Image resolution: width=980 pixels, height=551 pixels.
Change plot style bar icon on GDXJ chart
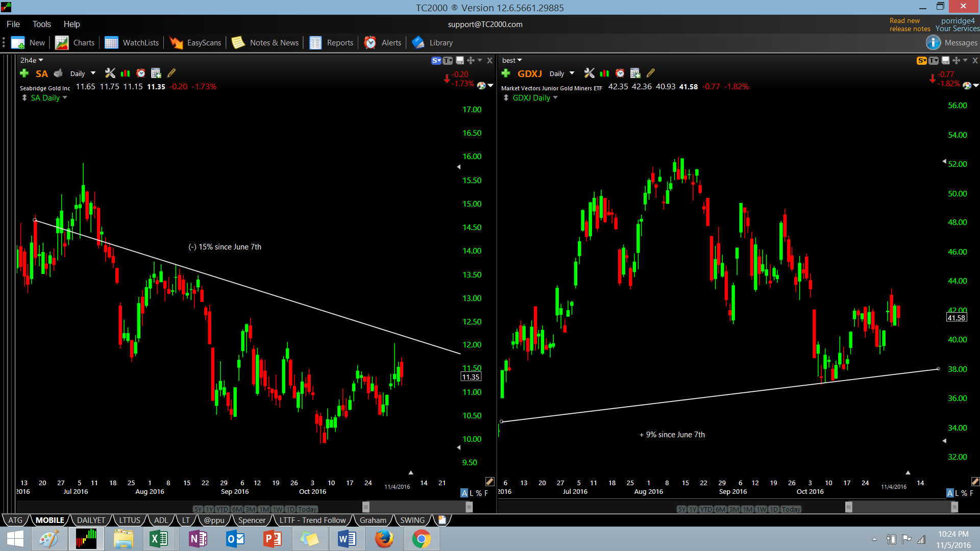point(604,73)
